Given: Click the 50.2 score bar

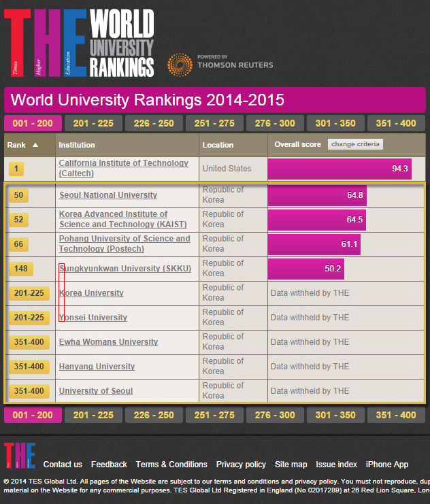Looking at the screenshot, I should click(x=306, y=269).
